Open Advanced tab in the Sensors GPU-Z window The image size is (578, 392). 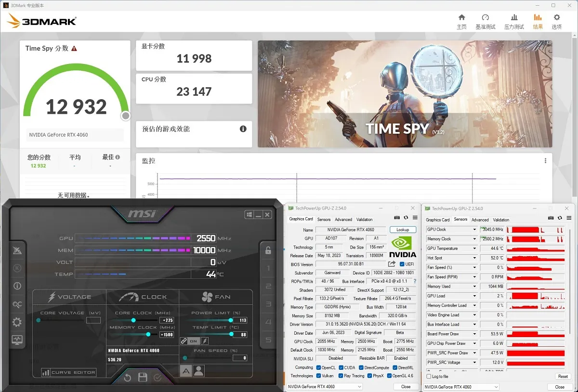(x=480, y=220)
